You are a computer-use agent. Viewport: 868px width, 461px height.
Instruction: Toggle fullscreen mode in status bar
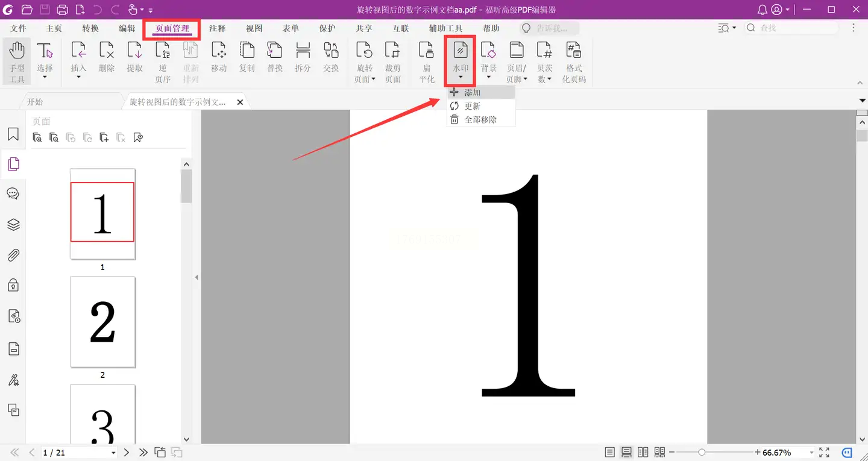coord(824,452)
